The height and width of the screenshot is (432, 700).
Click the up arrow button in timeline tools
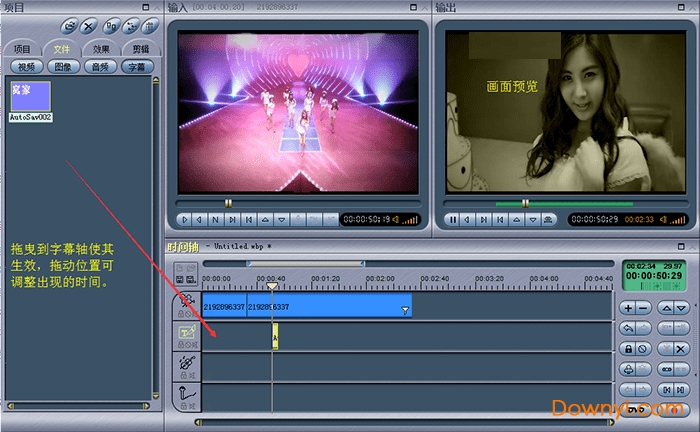click(666, 308)
